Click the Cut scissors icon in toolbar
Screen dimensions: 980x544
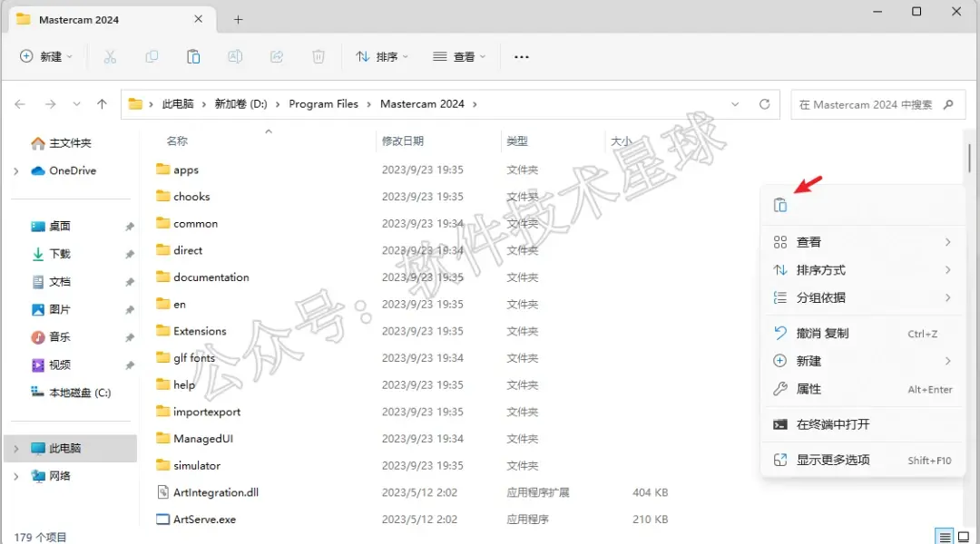tap(110, 57)
